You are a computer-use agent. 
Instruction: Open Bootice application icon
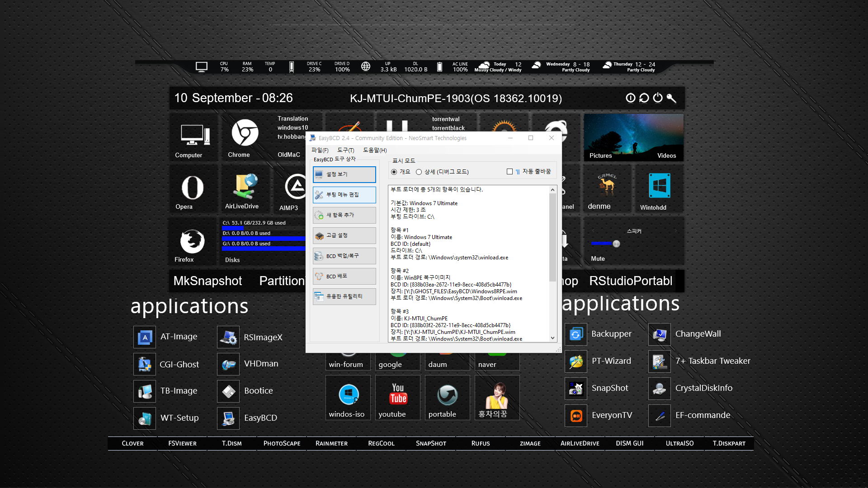tap(228, 391)
